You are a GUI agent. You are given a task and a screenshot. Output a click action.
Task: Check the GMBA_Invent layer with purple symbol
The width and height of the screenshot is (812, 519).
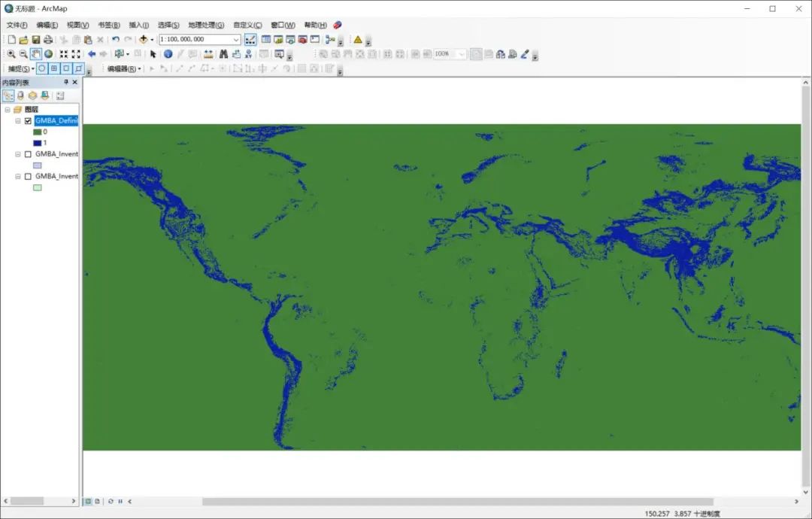(28, 154)
